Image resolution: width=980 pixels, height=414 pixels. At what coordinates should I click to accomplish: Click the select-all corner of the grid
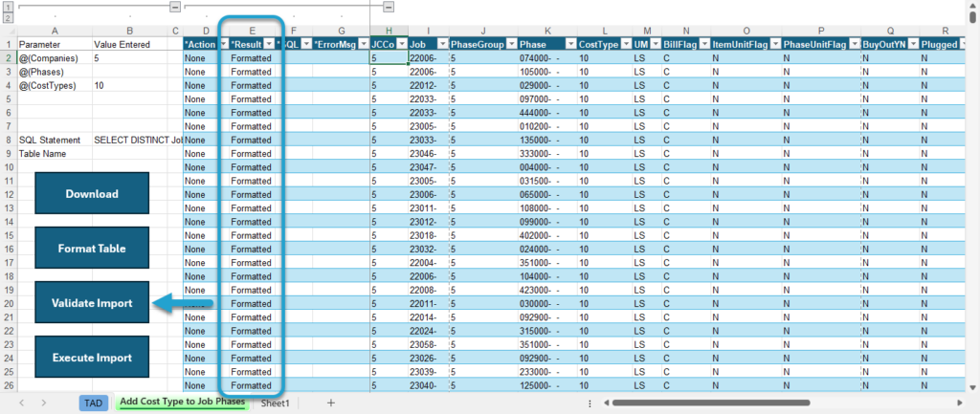pyautogui.click(x=8, y=30)
